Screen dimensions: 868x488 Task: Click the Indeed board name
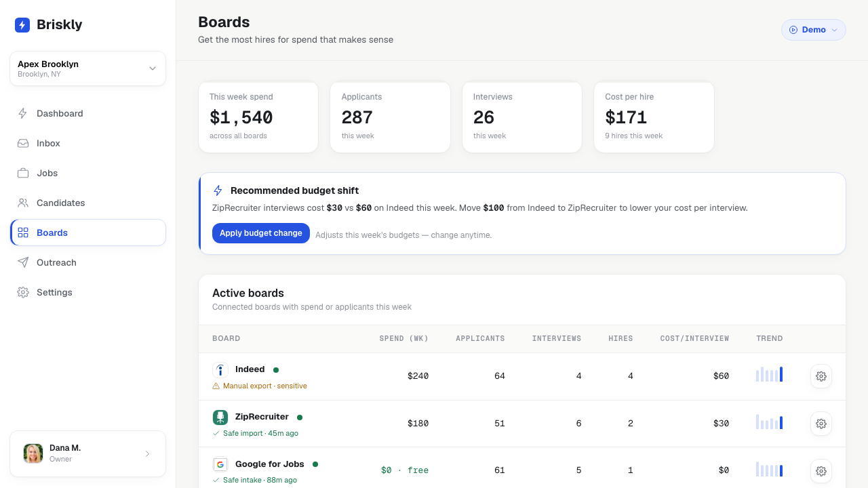(x=250, y=369)
